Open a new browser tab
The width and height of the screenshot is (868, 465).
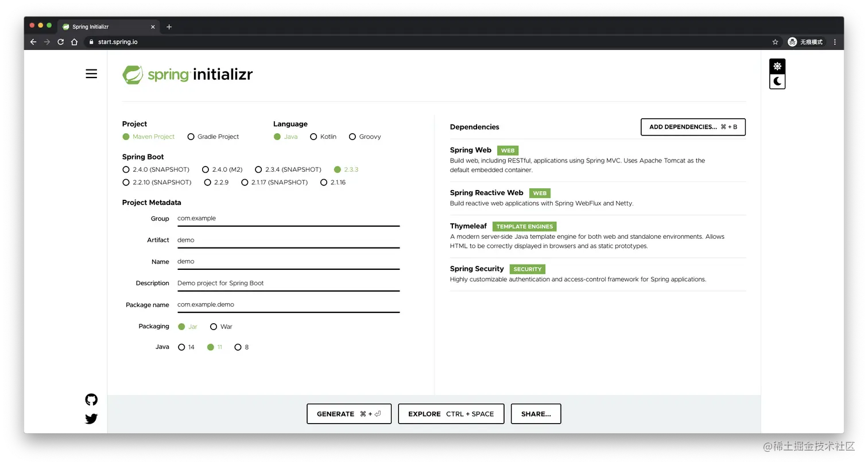[x=169, y=27]
